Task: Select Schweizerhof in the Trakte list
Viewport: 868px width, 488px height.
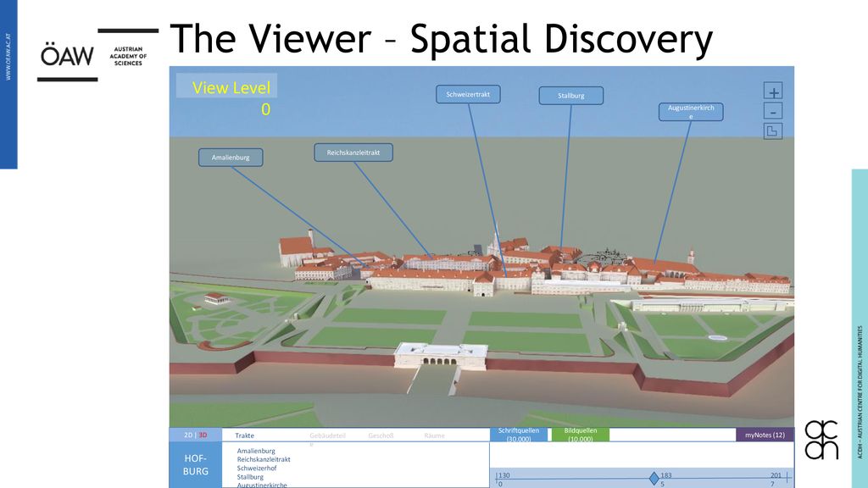Action: (257, 468)
